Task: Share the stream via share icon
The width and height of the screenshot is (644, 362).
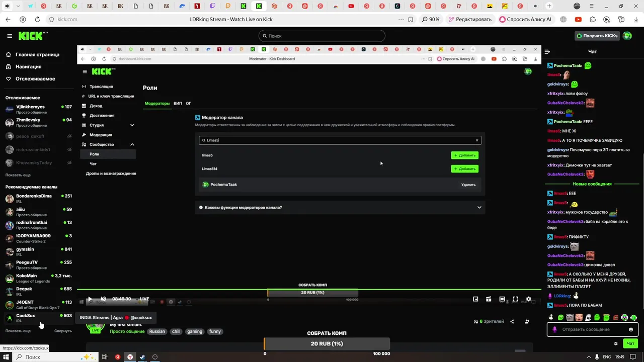Action: tap(512, 321)
